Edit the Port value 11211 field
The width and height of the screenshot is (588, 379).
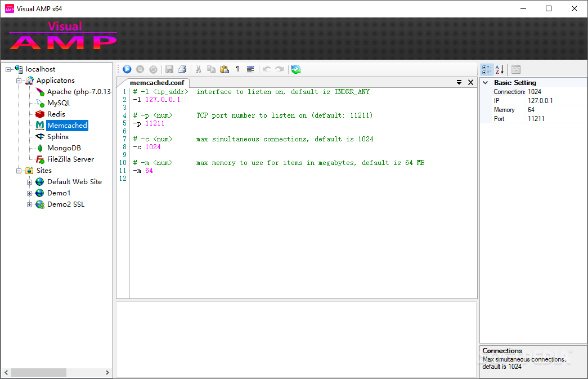556,119
